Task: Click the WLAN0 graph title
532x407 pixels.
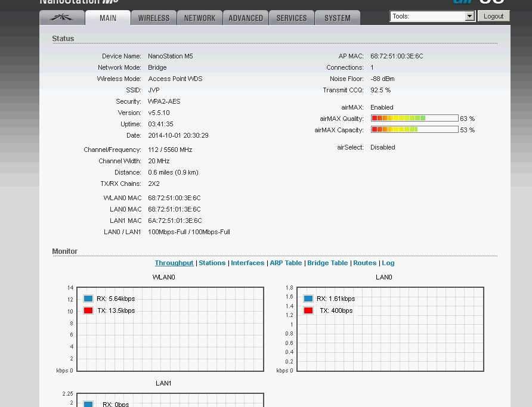Action: pyautogui.click(x=163, y=277)
